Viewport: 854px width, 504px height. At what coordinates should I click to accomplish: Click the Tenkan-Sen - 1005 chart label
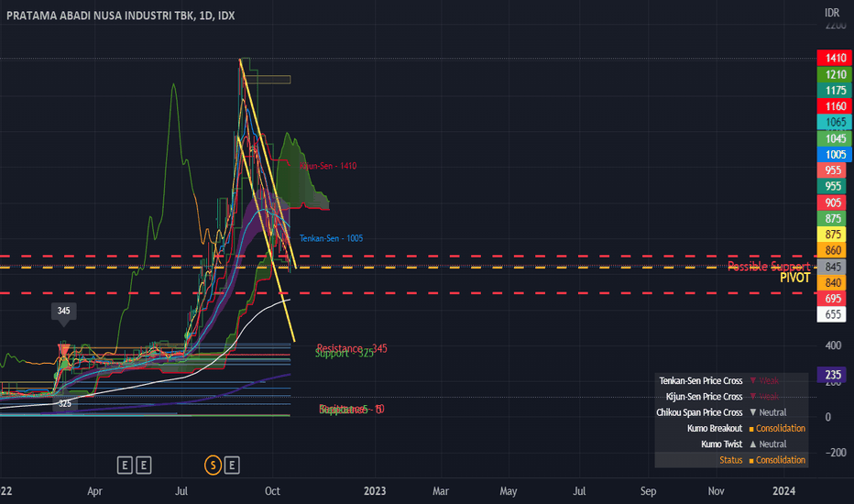pos(331,238)
